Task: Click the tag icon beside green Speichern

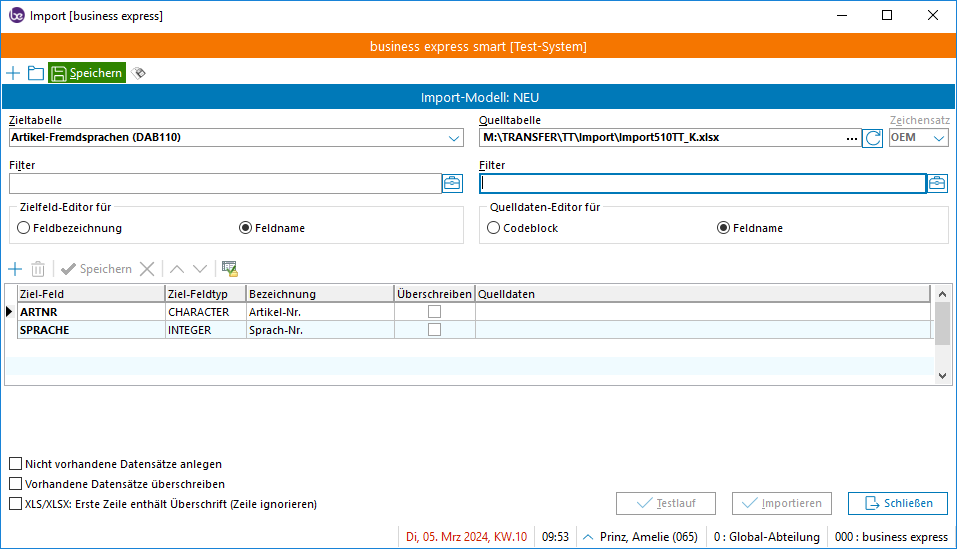Action: click(139, 73)
